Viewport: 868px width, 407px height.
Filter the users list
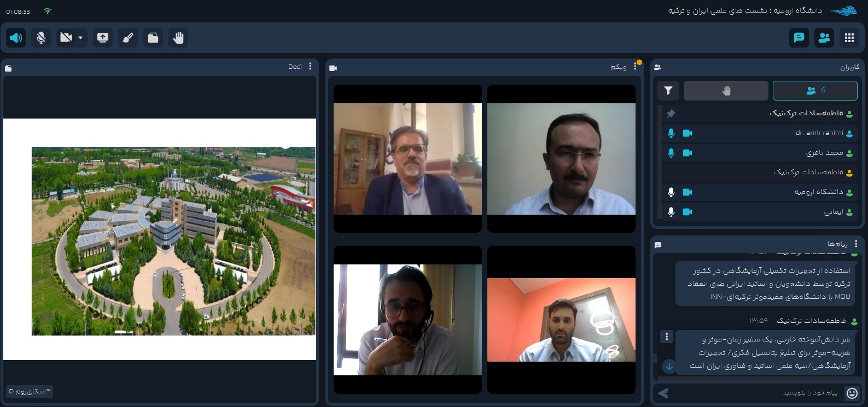668,91
